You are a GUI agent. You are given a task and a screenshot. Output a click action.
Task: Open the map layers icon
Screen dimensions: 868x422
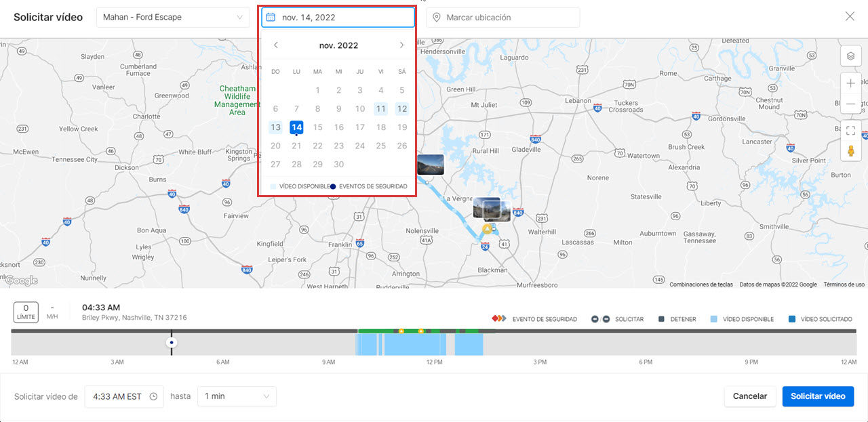pyautogui.click(x=850, y=56)
